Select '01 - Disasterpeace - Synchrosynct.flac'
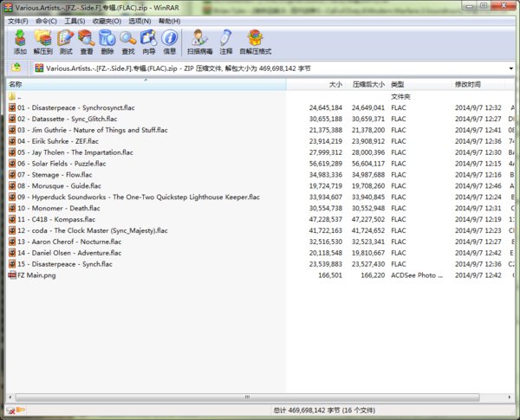Viewport: 520px width, 420px height. (x=76, y=107)
